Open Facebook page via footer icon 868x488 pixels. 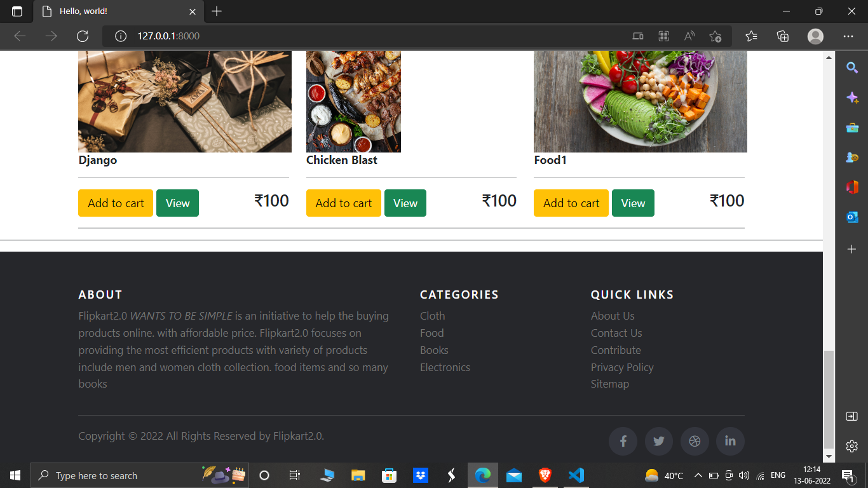coord(623,441)
